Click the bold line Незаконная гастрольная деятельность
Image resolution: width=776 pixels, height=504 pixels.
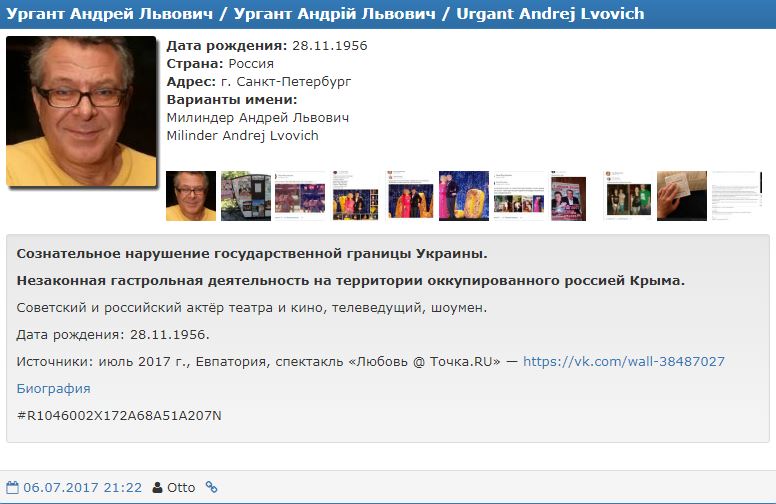(x=350, y=281)
